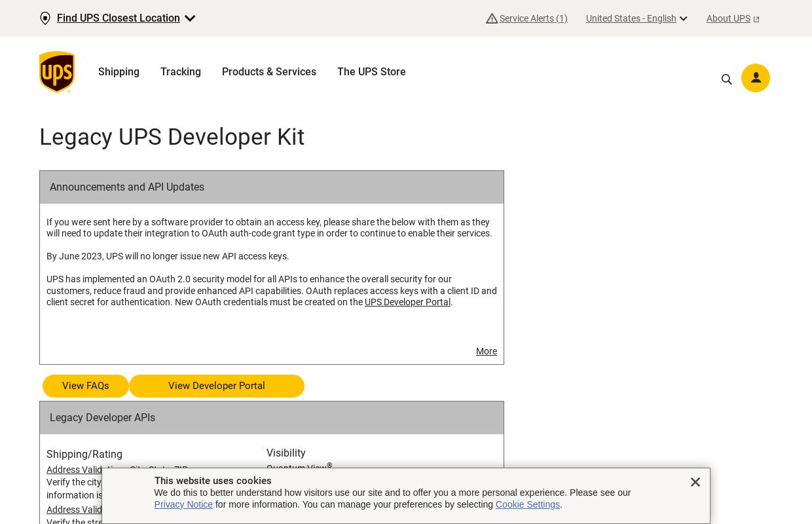The width and height of the screenshot is (812, 524).
Task: Select United States - English region link
Action: pyautogui.click(x=631, y=18)
